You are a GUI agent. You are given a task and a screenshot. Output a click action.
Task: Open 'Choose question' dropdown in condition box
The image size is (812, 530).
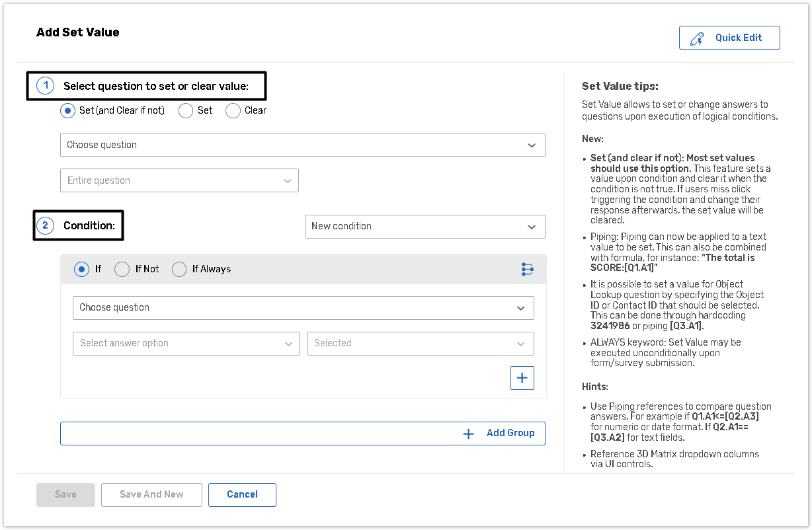pyautogui.click(x=303, y=308)
